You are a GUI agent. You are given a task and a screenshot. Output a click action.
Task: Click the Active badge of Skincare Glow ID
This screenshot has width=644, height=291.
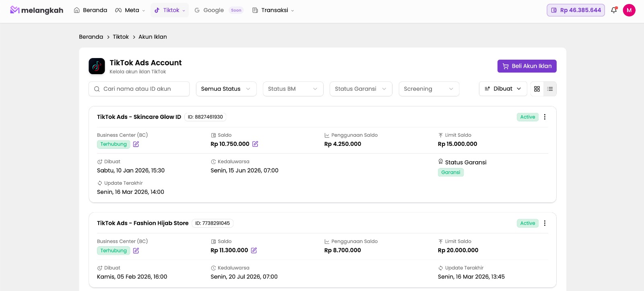[528, 117]
